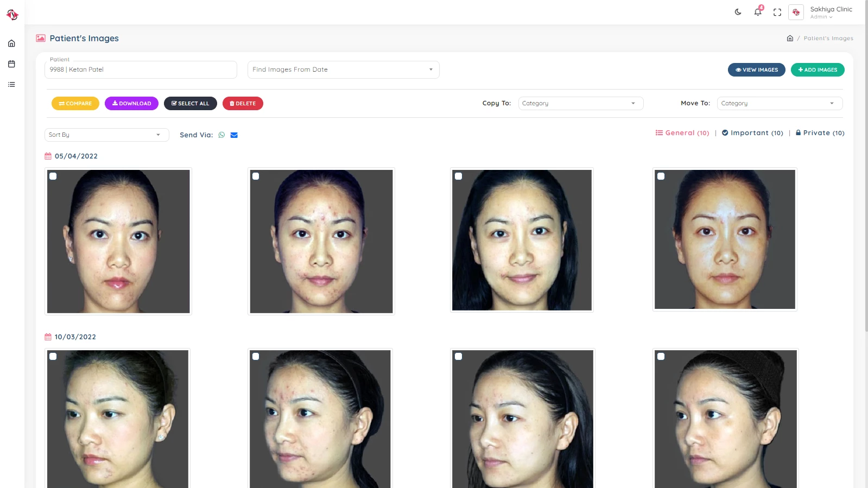Open the list icon in sidebar
868x488 pixels.
point(11,85)
